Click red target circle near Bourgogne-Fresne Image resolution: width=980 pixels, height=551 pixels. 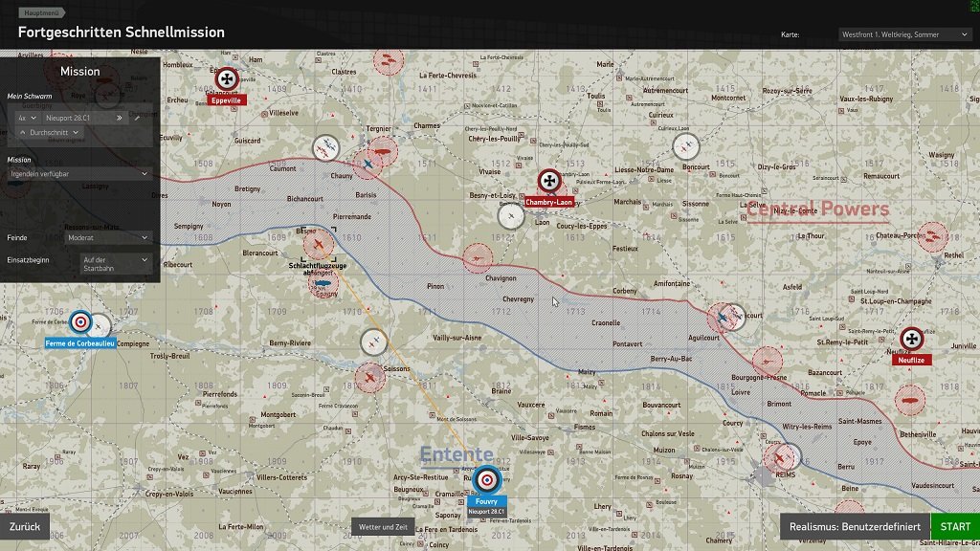(767, 361)
